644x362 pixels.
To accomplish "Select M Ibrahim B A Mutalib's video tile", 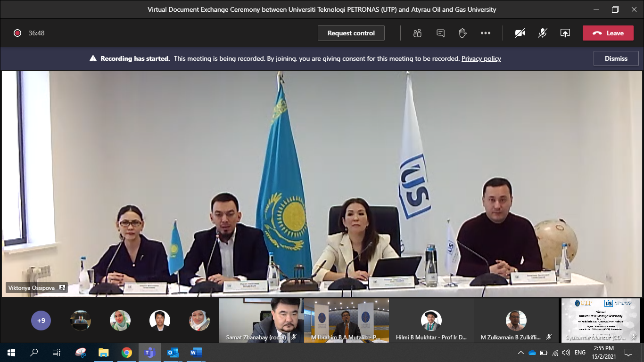I will click(x=346, y=320).
